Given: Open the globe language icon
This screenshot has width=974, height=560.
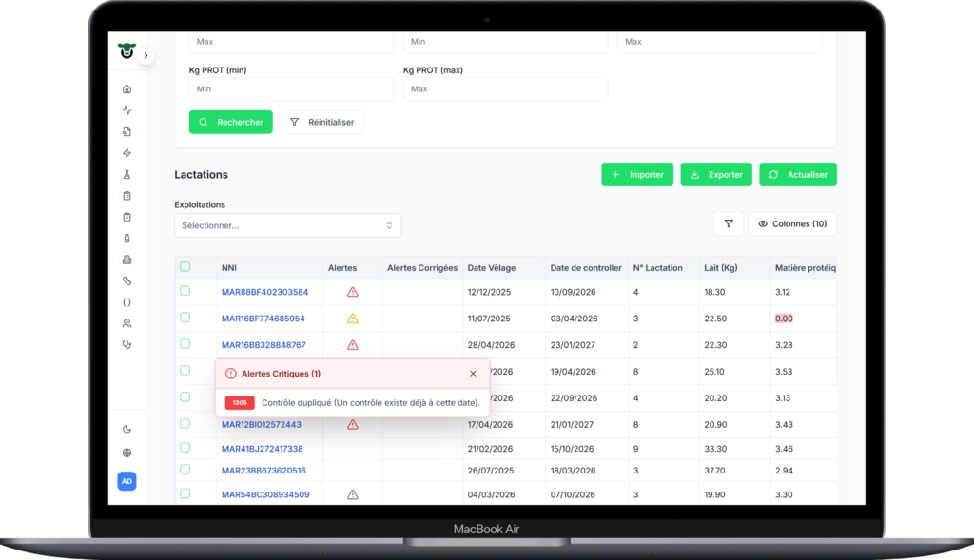Looking at the screenshot, I should tap(127, 453).
